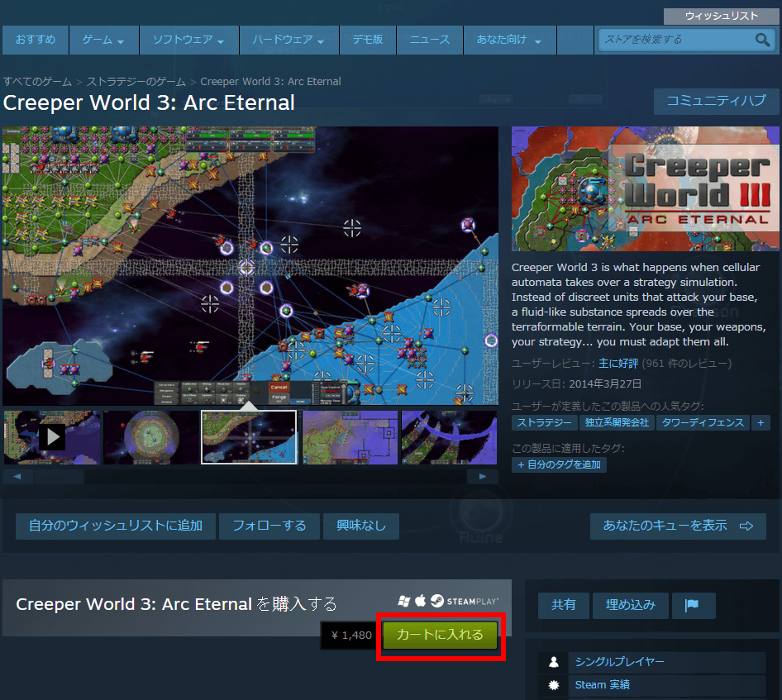Click the thumbnail strip scrollbar handle
The width and height of the screenshot is (782, 700).
(x=59, y=477)
